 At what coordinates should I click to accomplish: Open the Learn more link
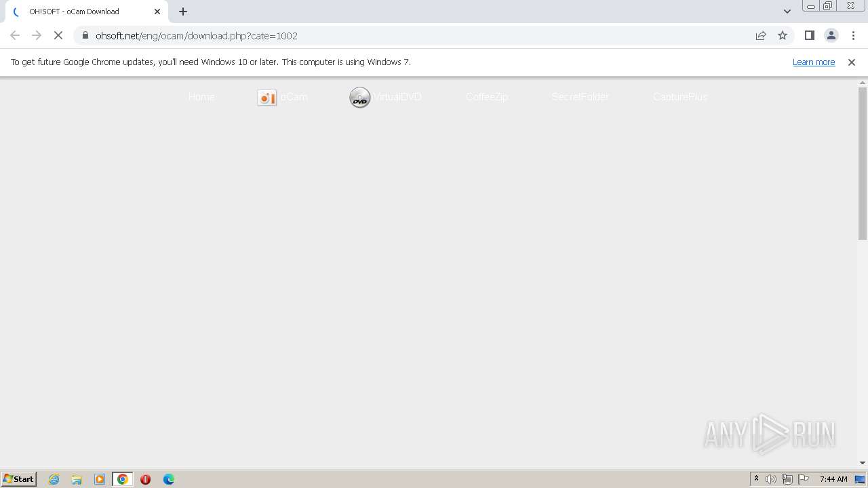point(814,62)
